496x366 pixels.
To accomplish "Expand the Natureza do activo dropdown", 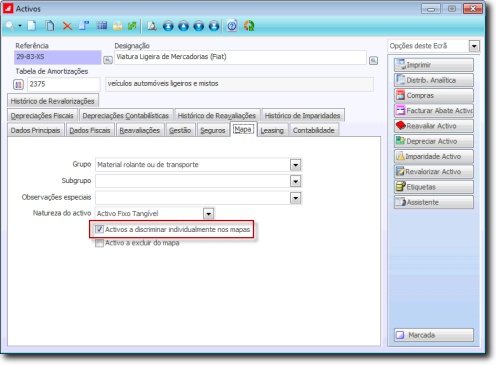I will pyautogui.click(x=208, y=213).
